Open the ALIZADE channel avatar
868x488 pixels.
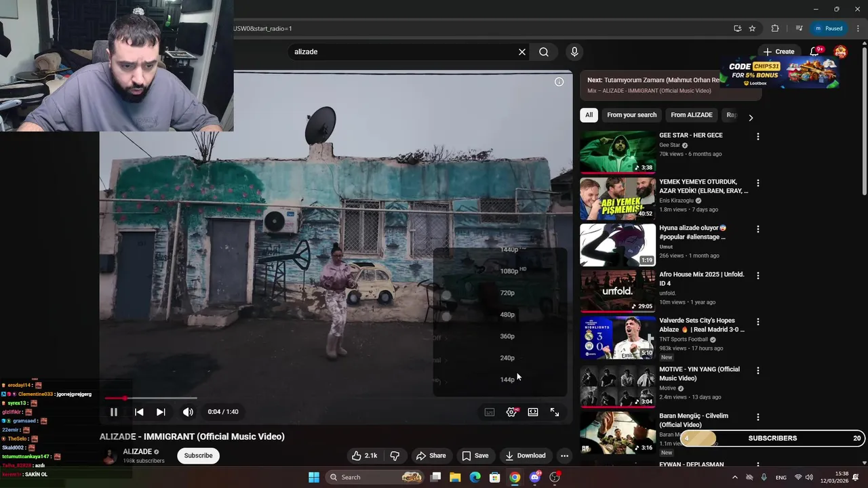[109, 456]
